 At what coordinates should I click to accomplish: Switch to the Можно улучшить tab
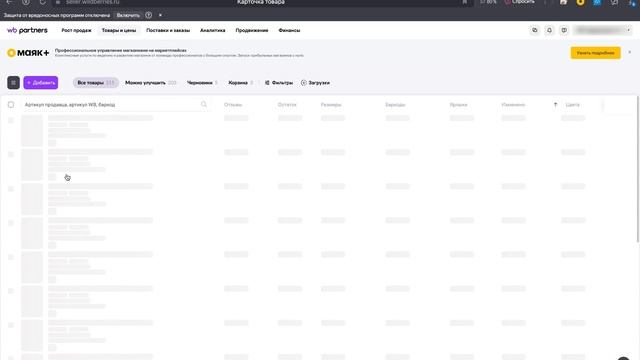click(151, 82)
